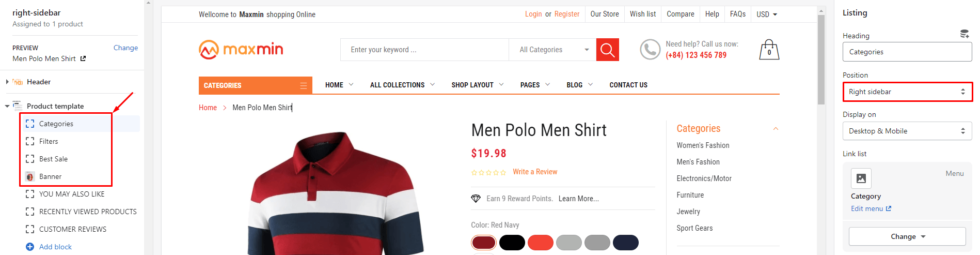Viewport: 980px width, 255px height.
Task: Expand the Header section arrow
Action: point(7,82)
